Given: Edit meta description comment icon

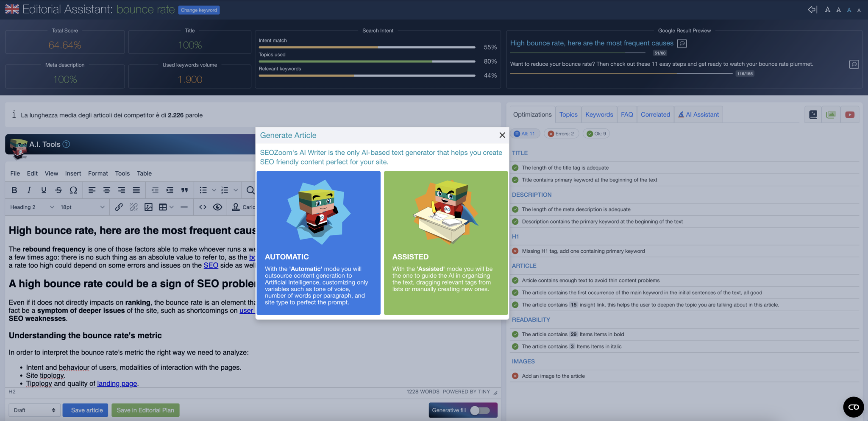Looking at the screenshot, I should click(854, 64).
